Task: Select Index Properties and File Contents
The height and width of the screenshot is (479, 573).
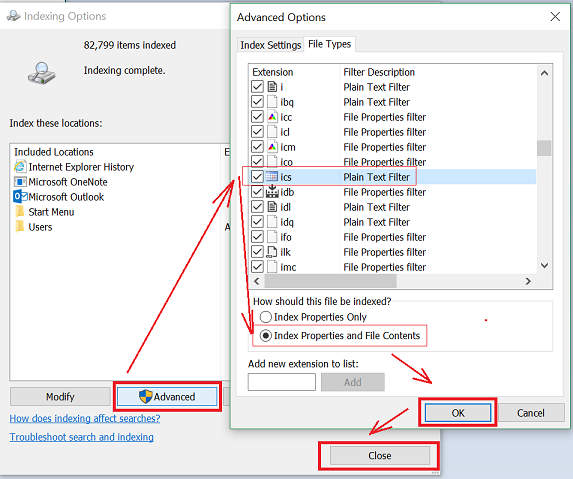Action: 340,335
